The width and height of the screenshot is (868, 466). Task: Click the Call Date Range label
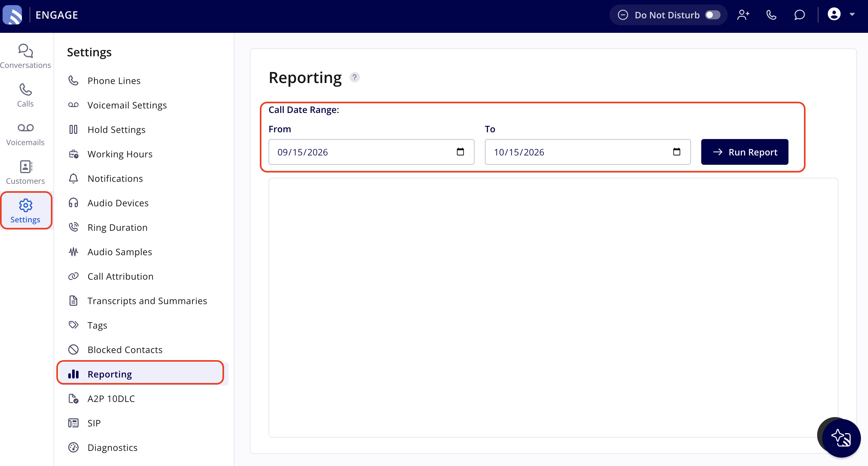click(x=304, y=110)
